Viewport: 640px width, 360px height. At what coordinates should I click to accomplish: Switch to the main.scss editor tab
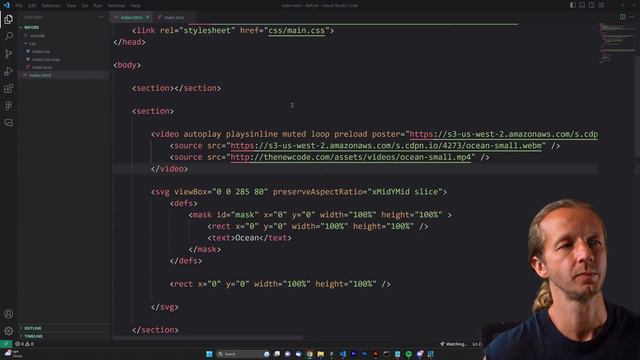[x=174, y=17]
